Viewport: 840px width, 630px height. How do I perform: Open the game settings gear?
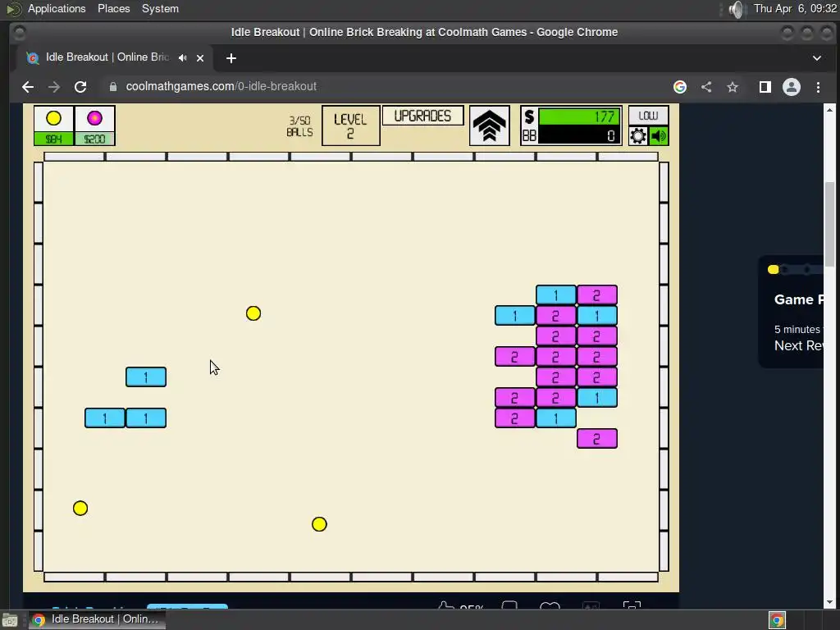pos(638,135)
